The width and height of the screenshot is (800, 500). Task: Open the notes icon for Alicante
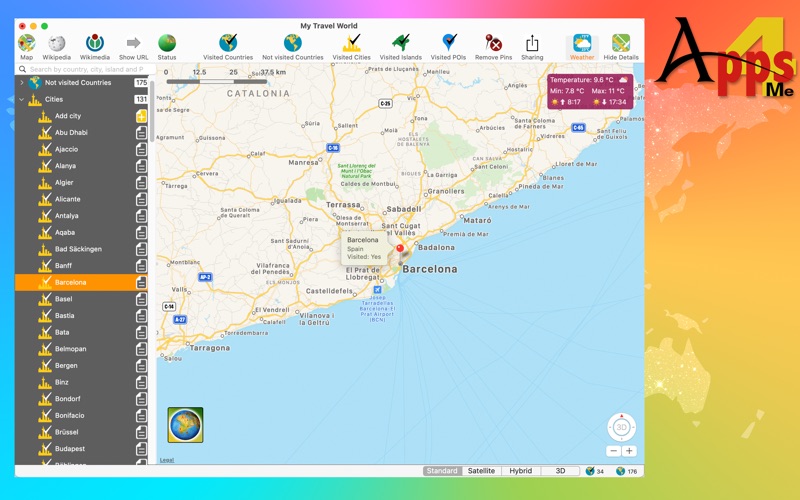point(141,199)
